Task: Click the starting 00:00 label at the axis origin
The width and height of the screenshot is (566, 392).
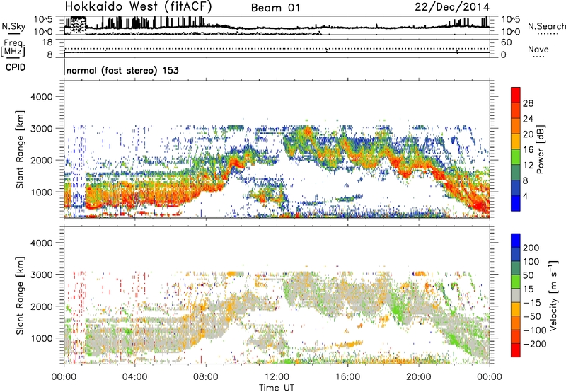Action: [64, 377]
